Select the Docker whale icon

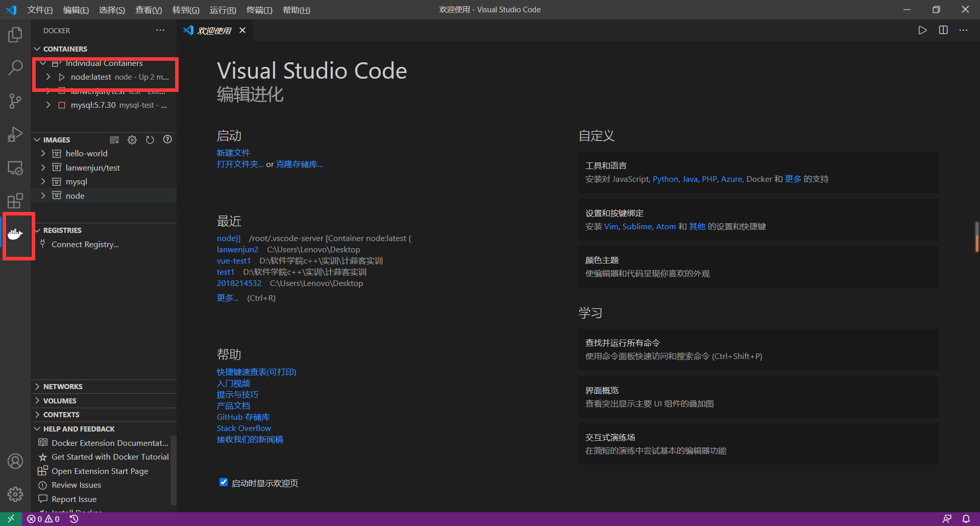pyautogui.click(x=15, y=234)
